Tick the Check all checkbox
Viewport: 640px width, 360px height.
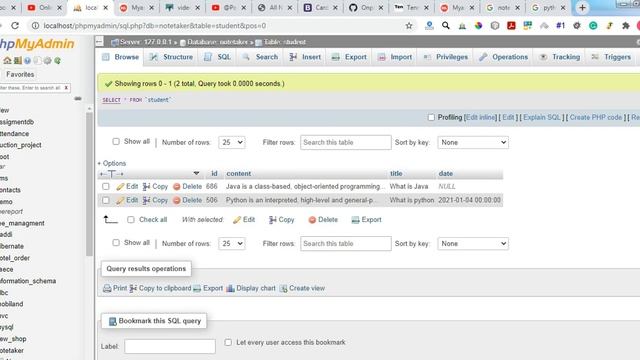(131, 220)
